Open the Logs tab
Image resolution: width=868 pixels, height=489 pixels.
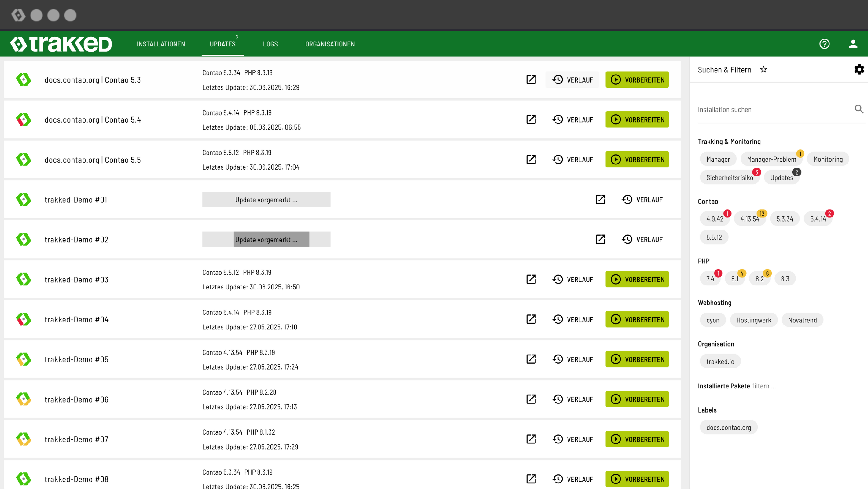tap(270, 44)
